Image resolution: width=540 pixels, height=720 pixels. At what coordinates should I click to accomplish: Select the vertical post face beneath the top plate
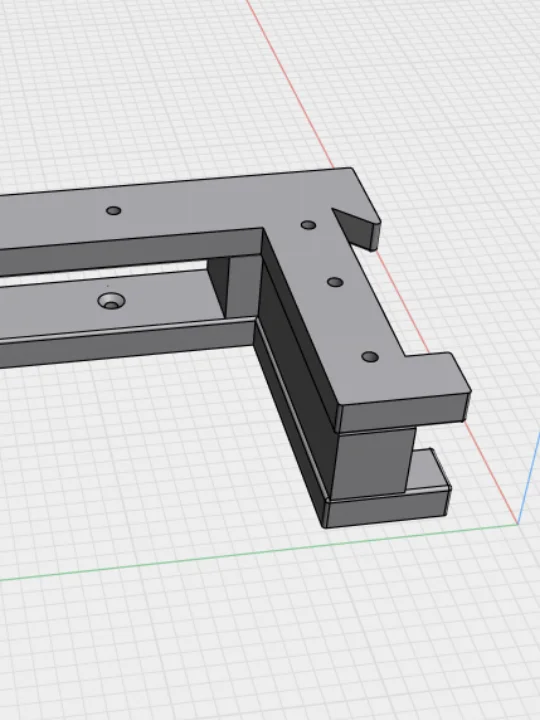coord(374,462)
